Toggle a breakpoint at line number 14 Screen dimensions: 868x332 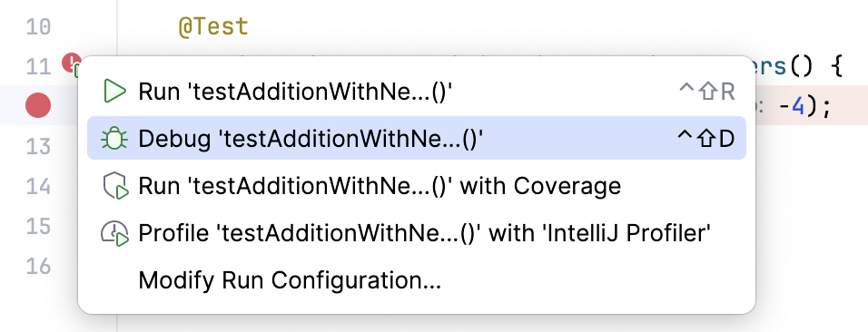pyautogui.click(x=39, y=187)
